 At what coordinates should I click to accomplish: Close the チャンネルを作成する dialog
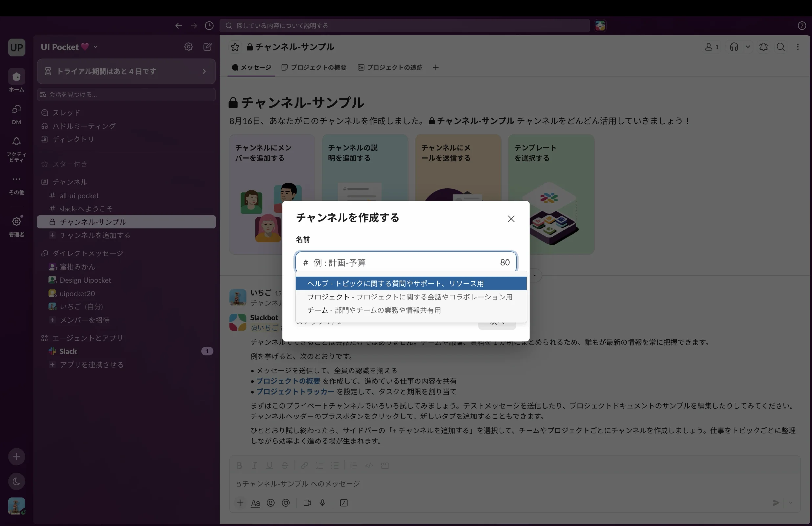511,219
